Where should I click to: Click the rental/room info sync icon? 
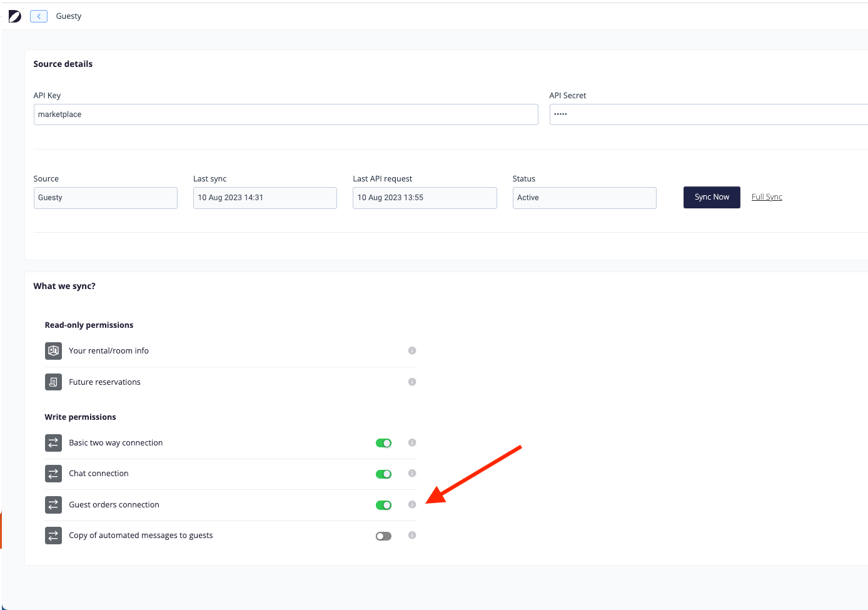pyautogui.click(x=53, y=351)
